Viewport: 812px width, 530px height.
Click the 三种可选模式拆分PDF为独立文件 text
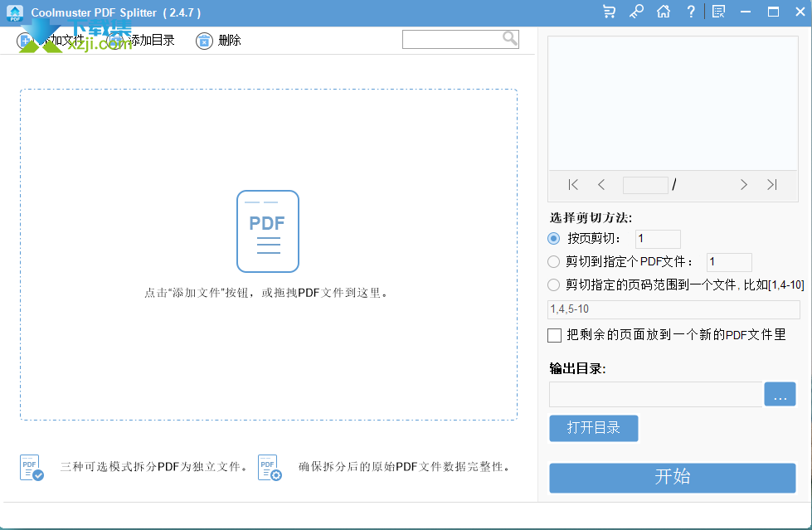point(153,467)
